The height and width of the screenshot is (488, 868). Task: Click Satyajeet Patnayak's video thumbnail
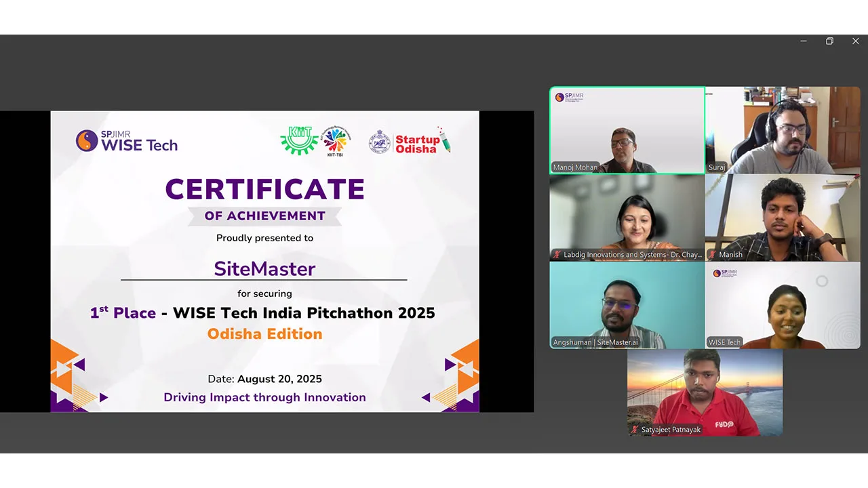coord(705,392)
